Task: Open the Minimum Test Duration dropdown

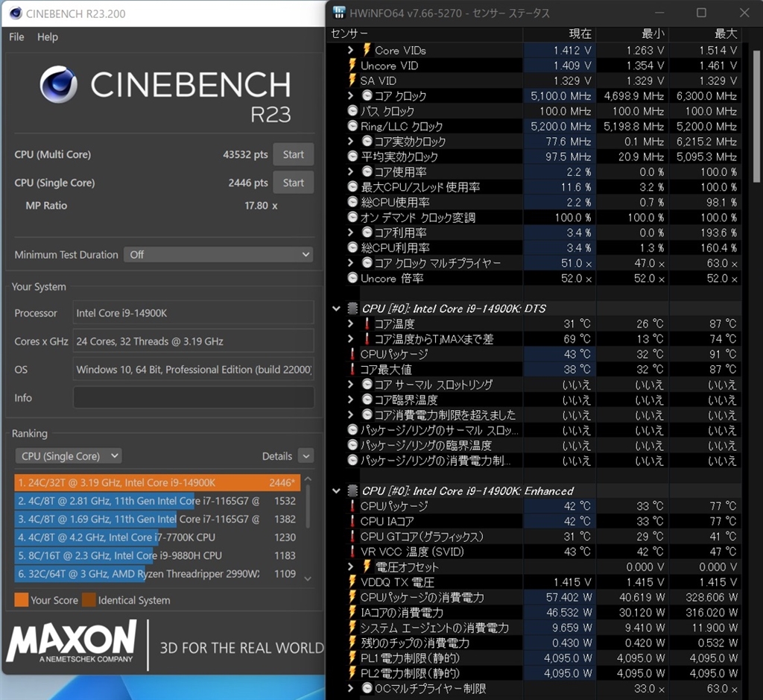Action: (x=218, y=255)
